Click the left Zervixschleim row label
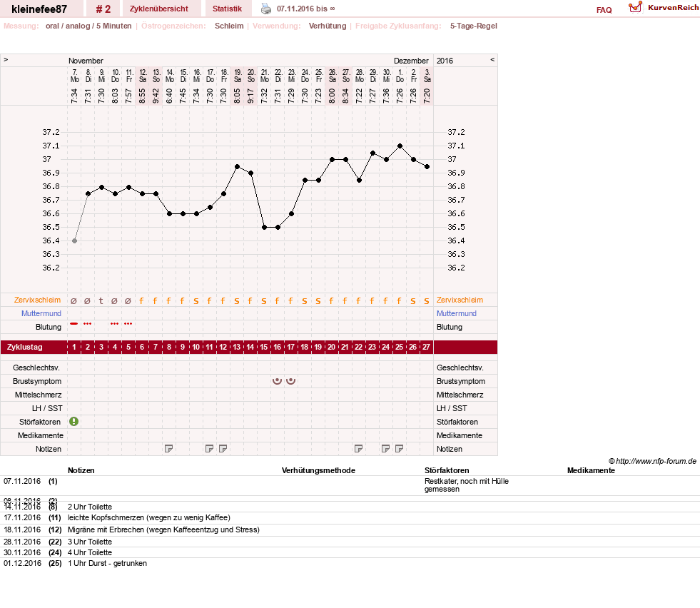Viewport: 700px width, 608px height. pos(38,300)
